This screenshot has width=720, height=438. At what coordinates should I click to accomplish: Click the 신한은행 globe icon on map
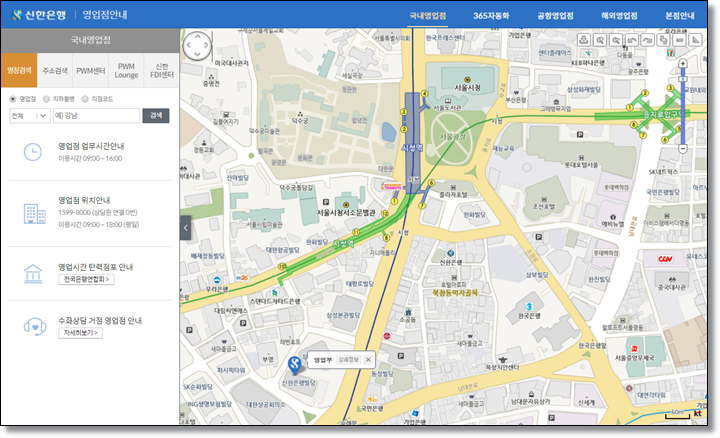tap(451, 253)
